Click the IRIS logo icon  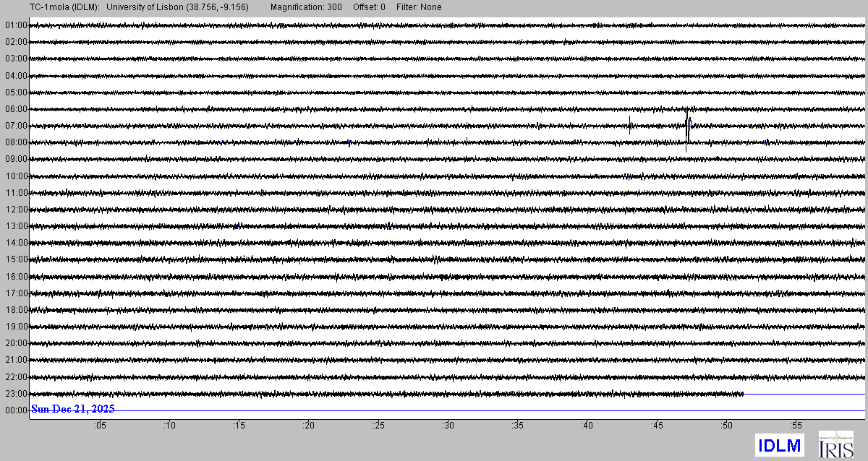(835, 444)
